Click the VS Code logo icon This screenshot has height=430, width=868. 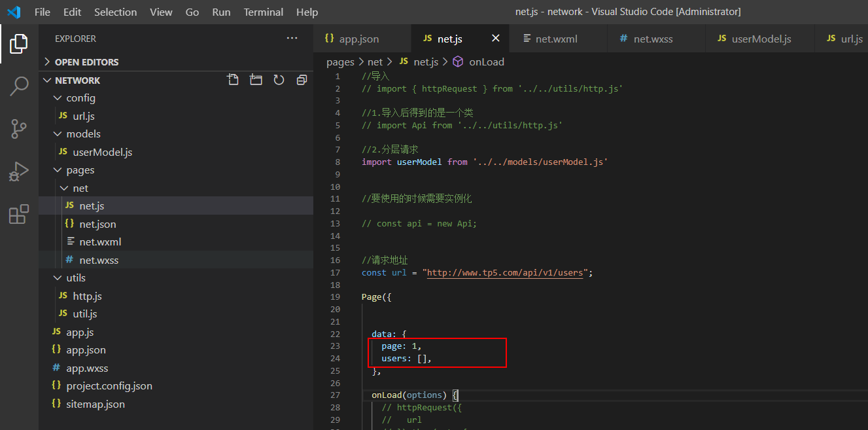[x=14, y=12]
